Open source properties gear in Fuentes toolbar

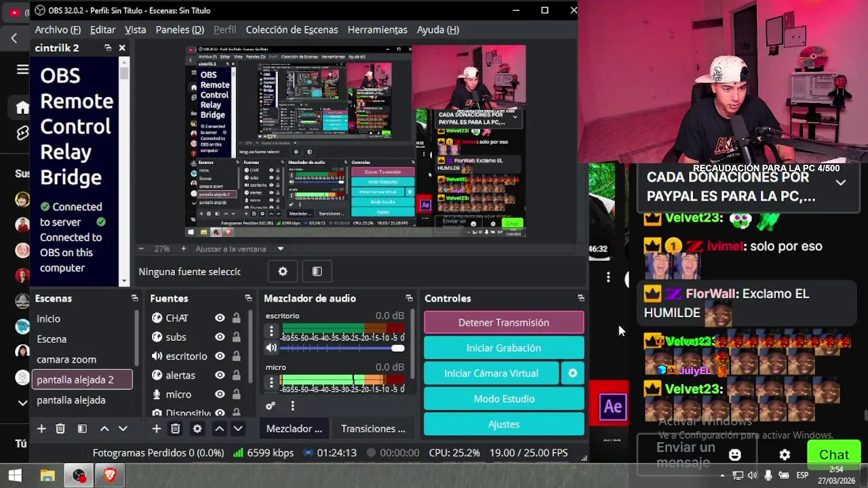pos(197,428)
